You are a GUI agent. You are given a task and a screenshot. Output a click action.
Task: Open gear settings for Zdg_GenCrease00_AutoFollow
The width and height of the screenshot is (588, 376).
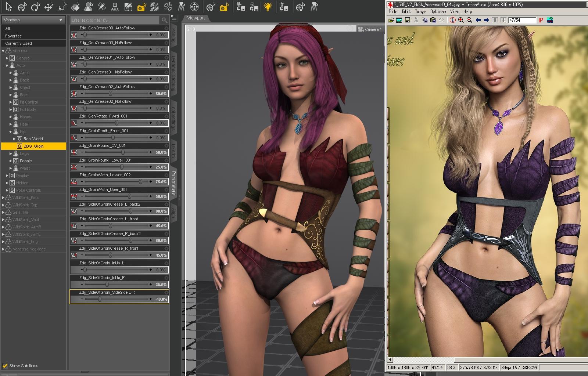coord(166,28)
